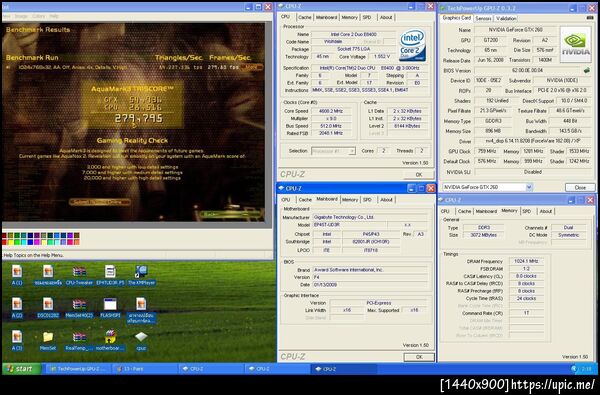
Task: Open the DSC01282 image icon on the desktop
Action: pyautogui.click(x=48, y=308)
